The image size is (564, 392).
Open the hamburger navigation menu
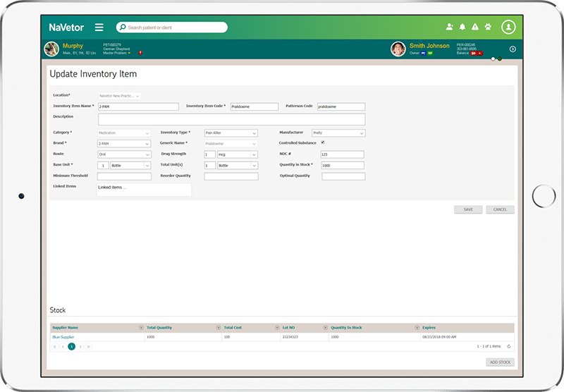pos(99,27)
